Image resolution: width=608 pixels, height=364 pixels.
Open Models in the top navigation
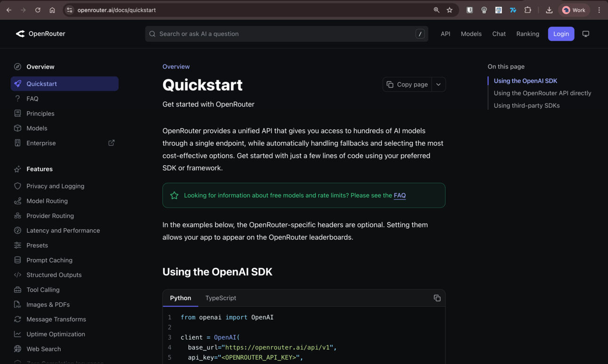tap(471, 34)
